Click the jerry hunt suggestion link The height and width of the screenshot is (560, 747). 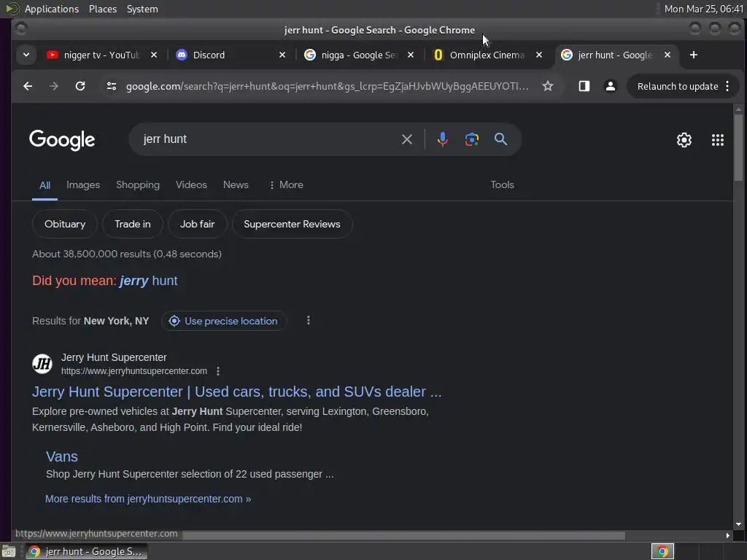coord(149,281)
